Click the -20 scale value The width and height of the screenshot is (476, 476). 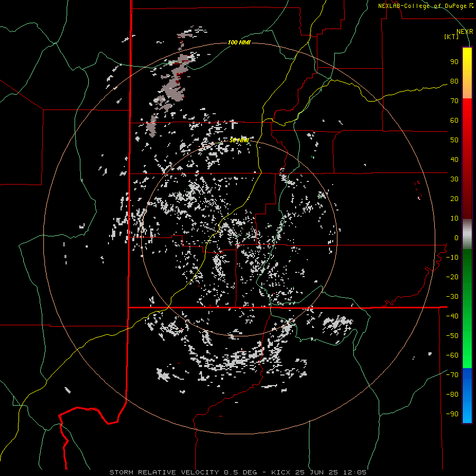coord(452,277)
